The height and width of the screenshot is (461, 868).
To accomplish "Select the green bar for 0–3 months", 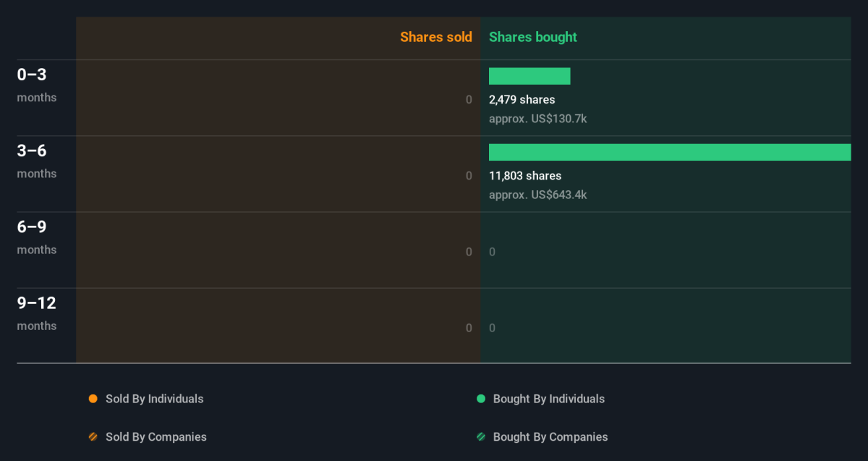I will [529, 76].
